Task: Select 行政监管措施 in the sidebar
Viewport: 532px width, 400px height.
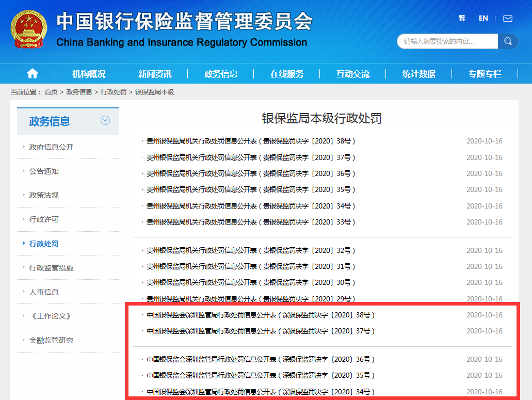Action: (x=51, y=268)
